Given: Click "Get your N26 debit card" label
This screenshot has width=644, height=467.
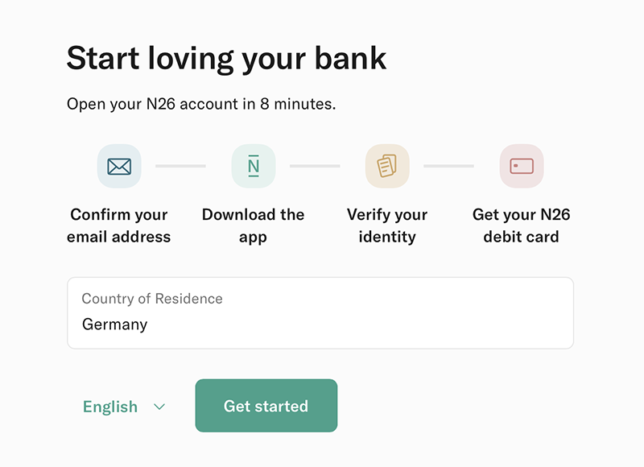Looking at the screenshot, I should pos(521,225).
